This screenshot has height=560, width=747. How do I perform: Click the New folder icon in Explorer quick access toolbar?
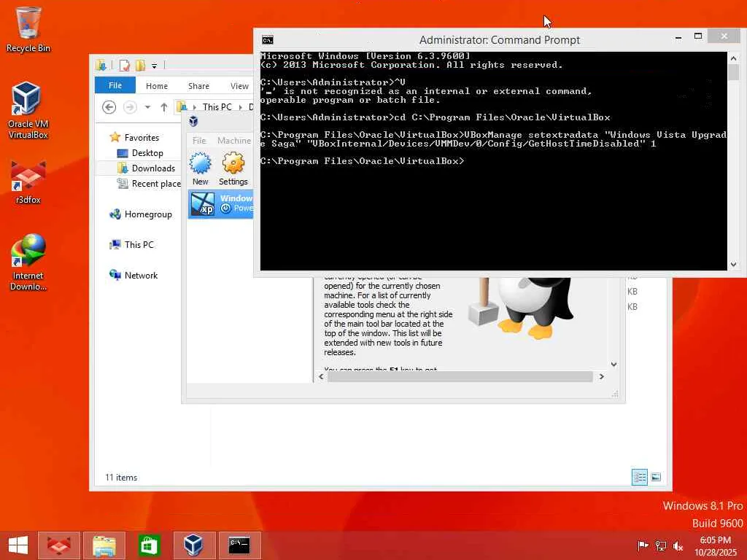tap(140, 65)
